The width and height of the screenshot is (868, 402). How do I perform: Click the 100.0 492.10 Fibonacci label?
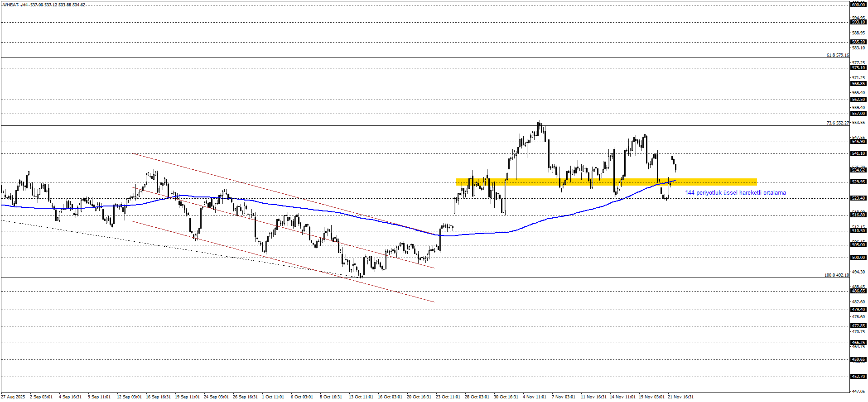click(x=836, y=275)
